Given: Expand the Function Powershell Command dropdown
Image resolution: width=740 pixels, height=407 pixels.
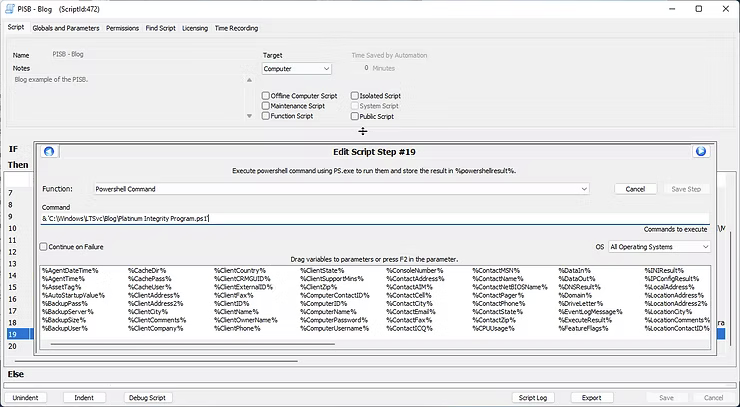Looking at the screenshot, I should [x=341, y=189].
